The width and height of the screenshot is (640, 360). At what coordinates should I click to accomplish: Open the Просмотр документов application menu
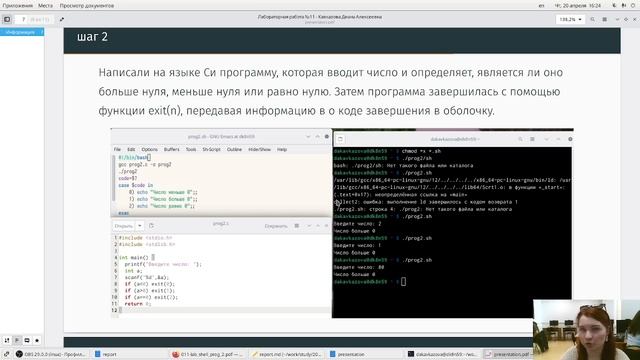(87, 6)
